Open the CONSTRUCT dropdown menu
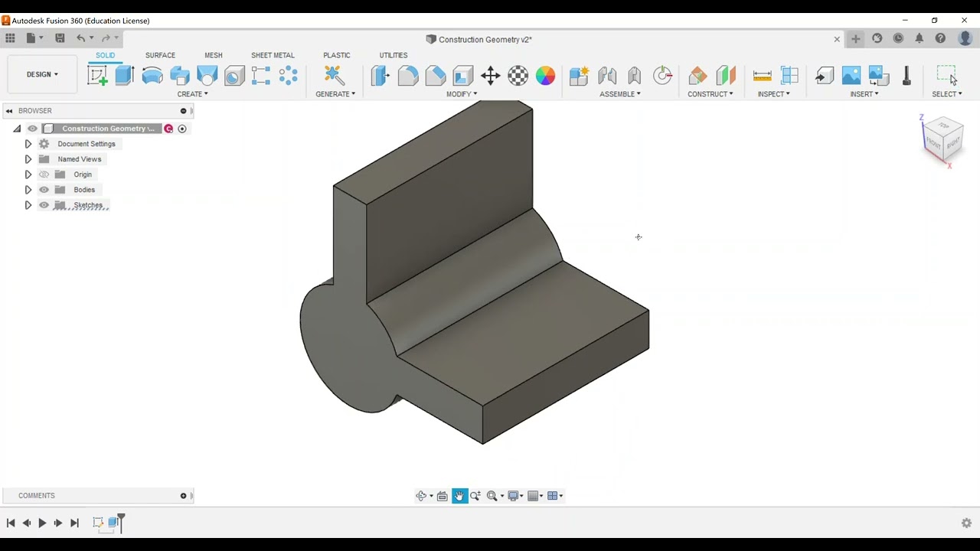980x551 pixels. click(710, 94)
